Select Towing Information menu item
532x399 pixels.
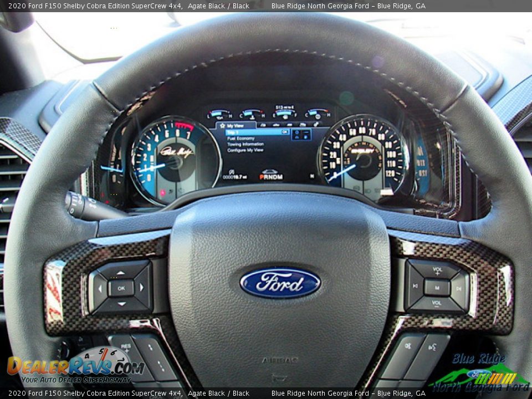click(245, 144)
